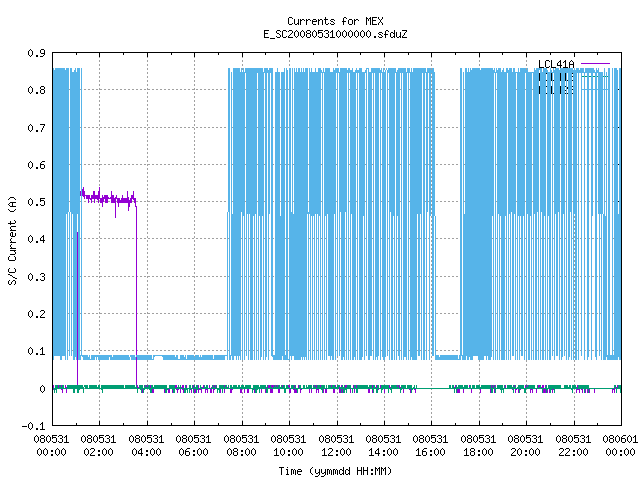Image resolution: width=640 pixels, height=480 pixels.
Task: Click the purple LCL41A legend line sample
Action: pyautogui.click(x=595, y=64)
